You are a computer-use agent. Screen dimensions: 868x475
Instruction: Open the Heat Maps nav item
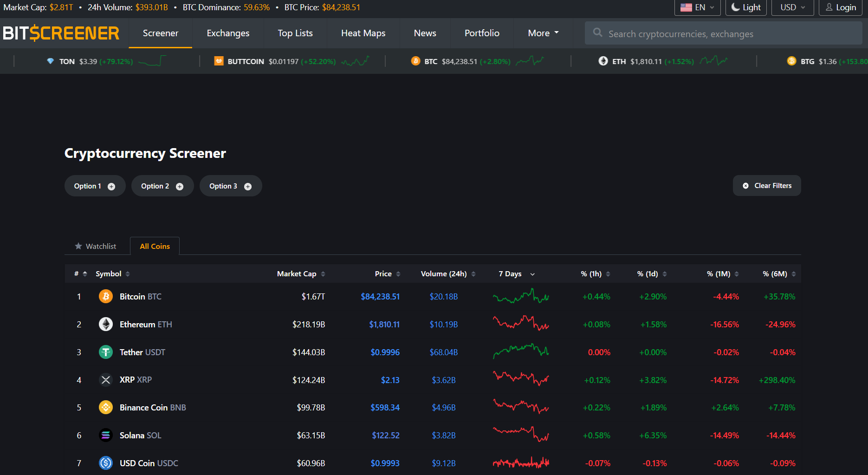pos(363,33)
